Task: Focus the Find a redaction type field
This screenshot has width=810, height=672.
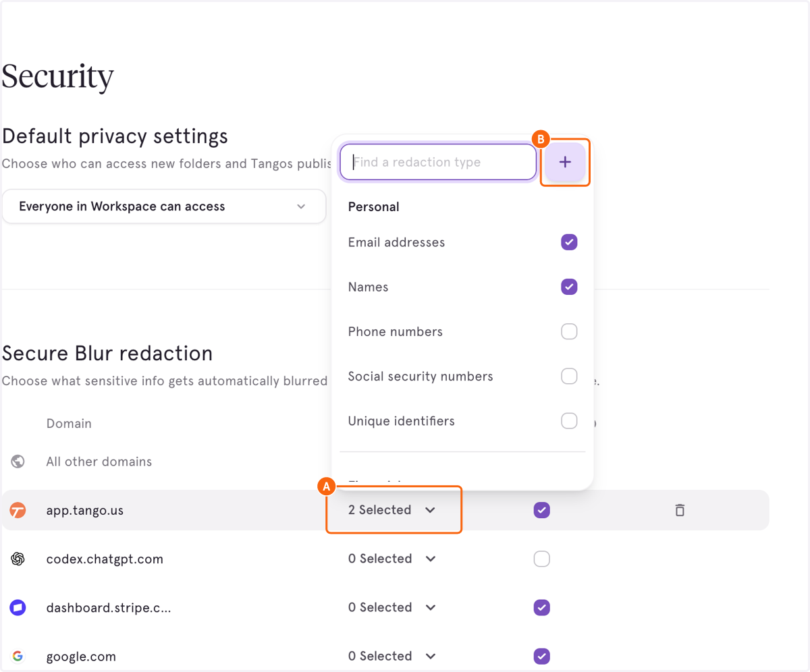Action: click(x=438, y=162)
